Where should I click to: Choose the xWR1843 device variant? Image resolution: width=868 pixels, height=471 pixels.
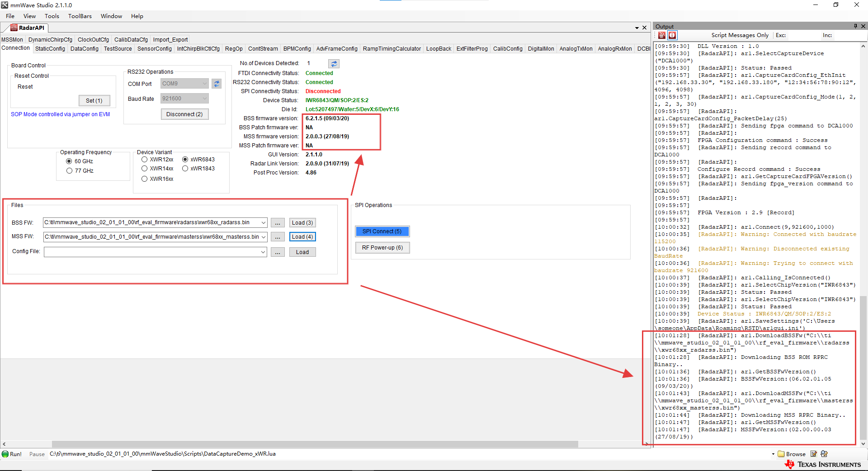pyautogui.click(x=185, y=169)
